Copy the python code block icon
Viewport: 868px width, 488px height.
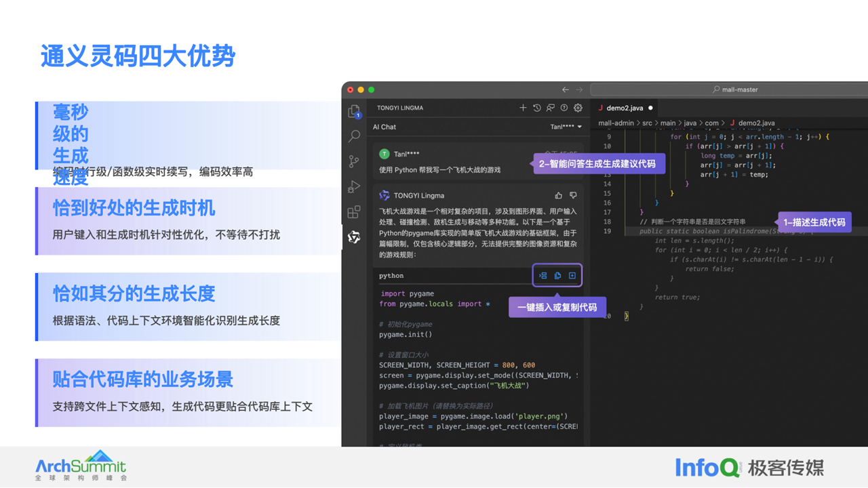click(x=557, y=276)
